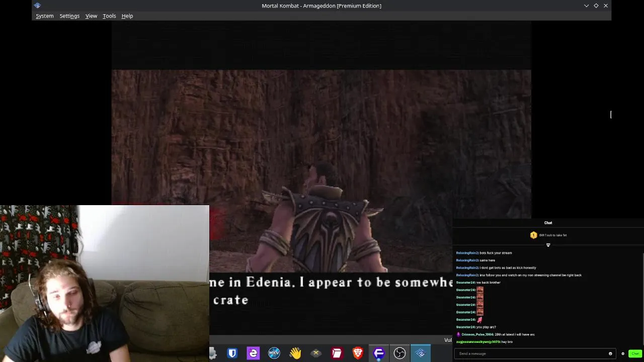Click the gray gear icon on taskbar
644x362 pixels.
[x=213, y=353]
